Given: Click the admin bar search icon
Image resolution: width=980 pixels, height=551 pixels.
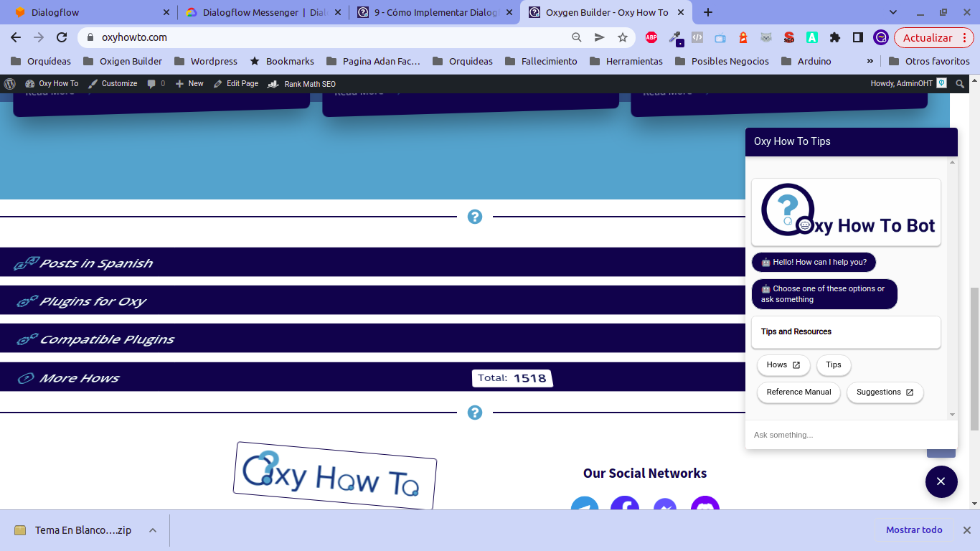Looking at the screenshot, I should pos(961,84).
